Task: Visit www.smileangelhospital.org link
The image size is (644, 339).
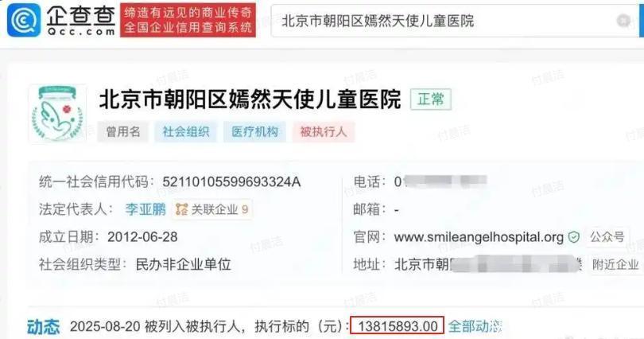Action: click(479, 237)
